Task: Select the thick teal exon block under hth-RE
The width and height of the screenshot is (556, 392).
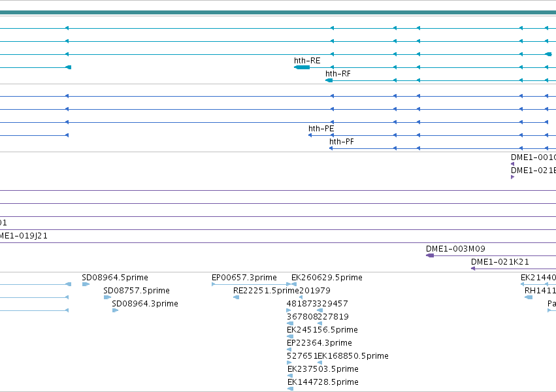Action: click(x=302, y=67)
